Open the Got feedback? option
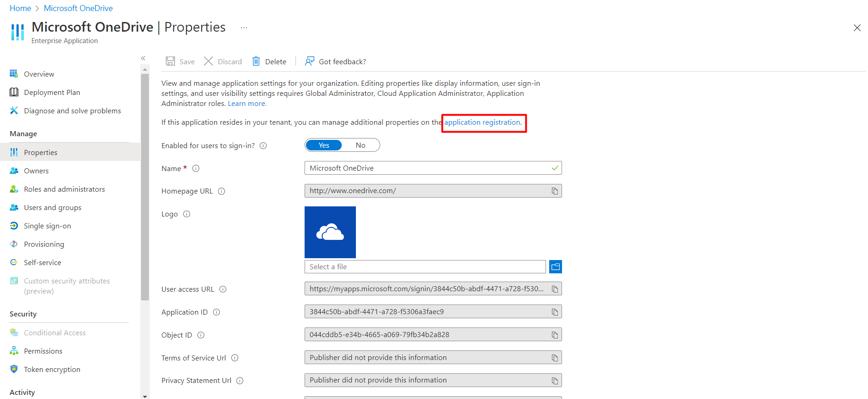This screenshot has height=399, width=868. click(x=336, y=61)
